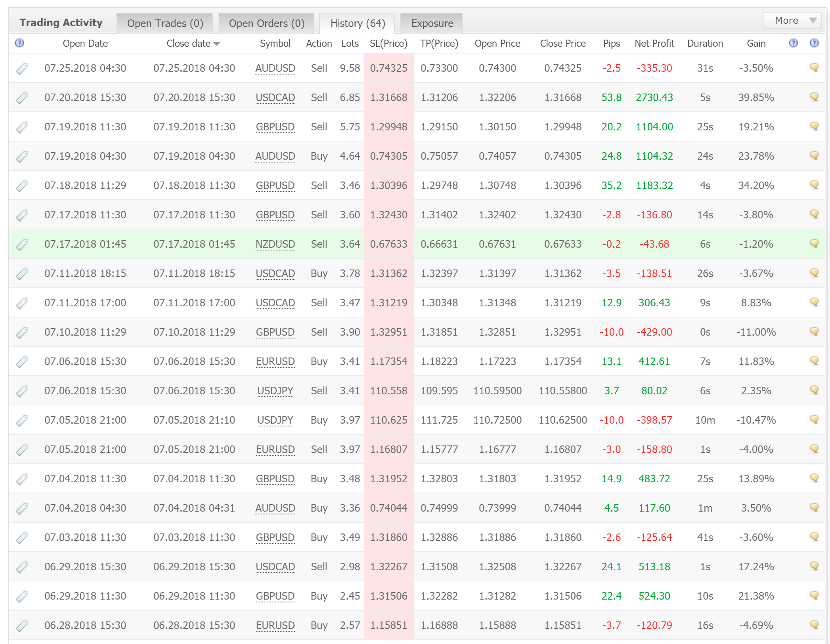Select the History (64) tab

tap(358, 23)
